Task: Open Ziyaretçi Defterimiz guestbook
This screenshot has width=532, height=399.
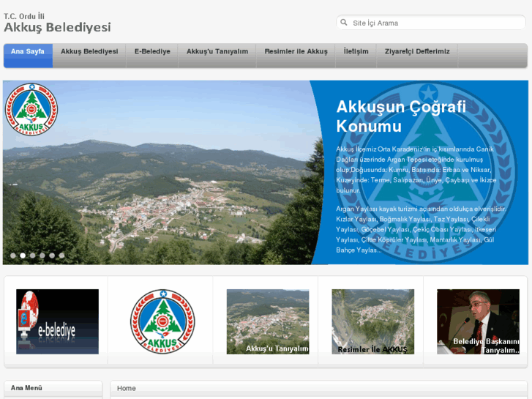Action: [x=417, y=56]
